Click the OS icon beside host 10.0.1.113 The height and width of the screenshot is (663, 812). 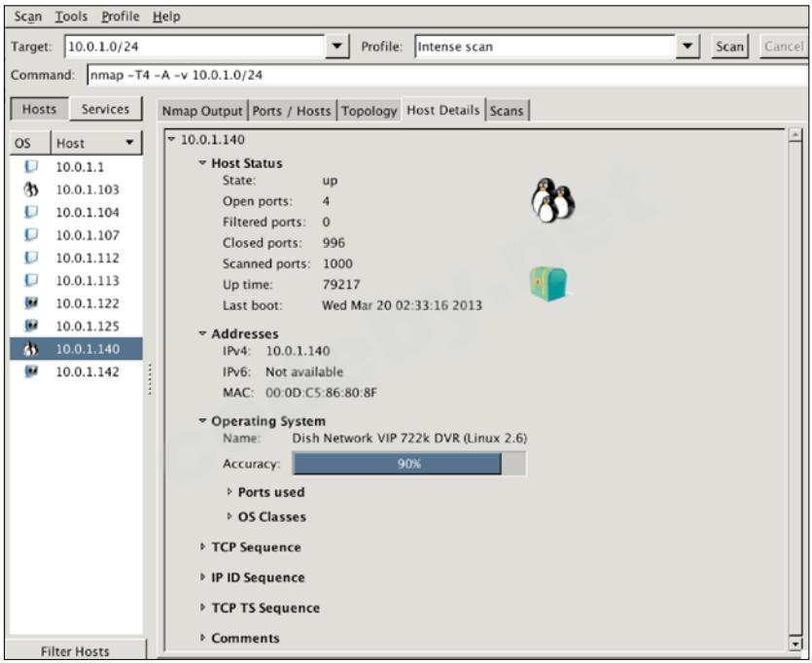click(31, 281)
